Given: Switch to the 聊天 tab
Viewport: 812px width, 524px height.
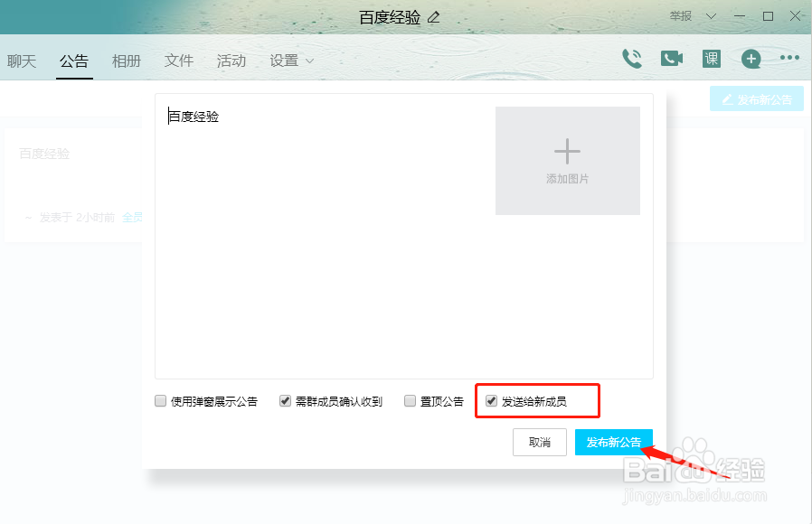Looking at the screenshot, I should pos(22,61).
